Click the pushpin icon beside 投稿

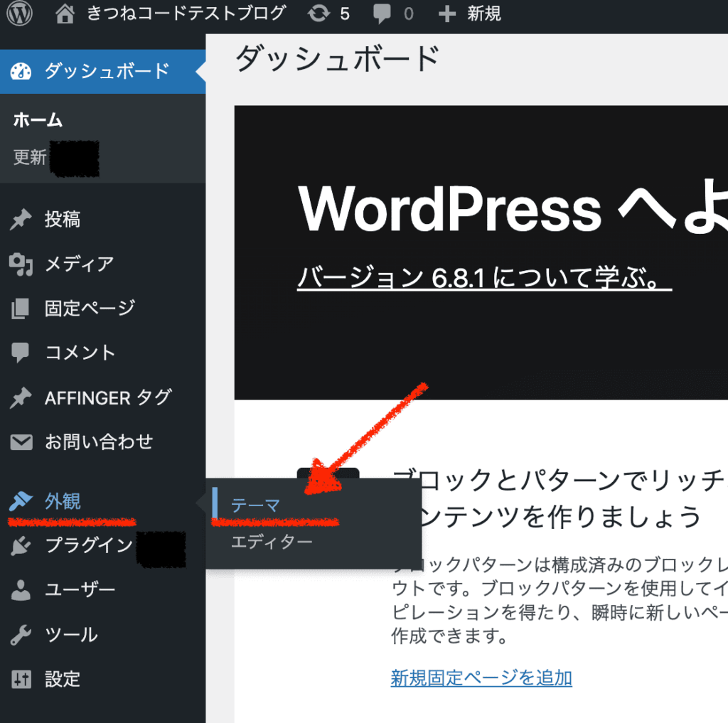click(21, 220)
